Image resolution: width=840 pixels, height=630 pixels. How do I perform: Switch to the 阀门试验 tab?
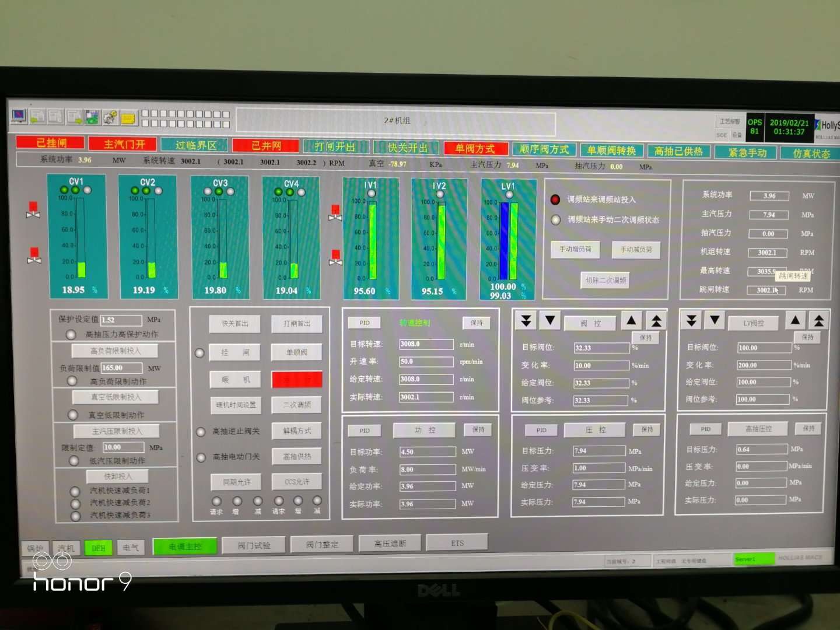tap(254, 545)
